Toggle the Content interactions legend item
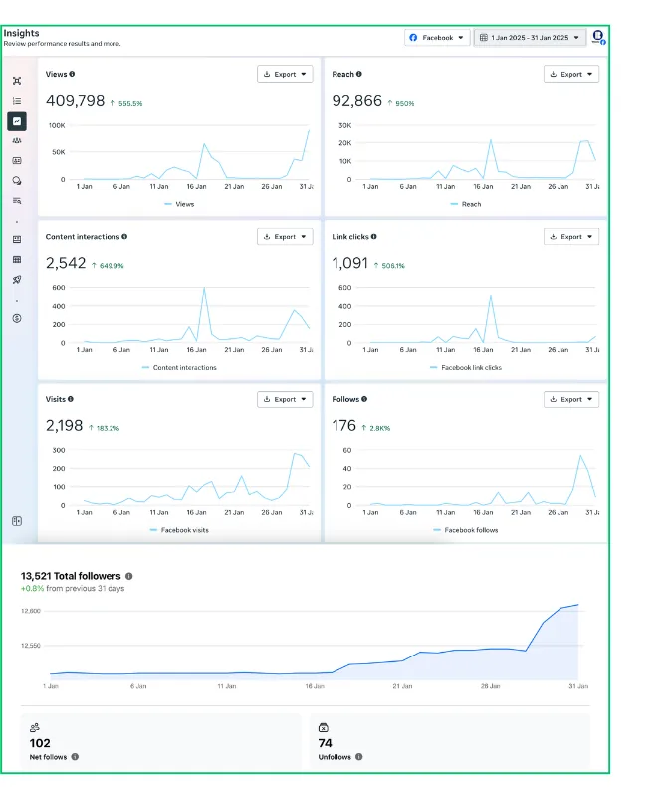 (x=179, y=368)
